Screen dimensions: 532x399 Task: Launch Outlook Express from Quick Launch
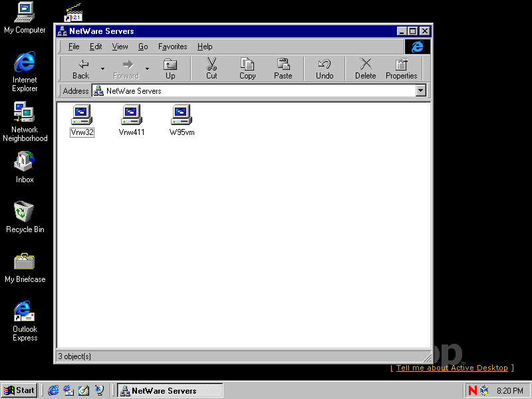68,390
